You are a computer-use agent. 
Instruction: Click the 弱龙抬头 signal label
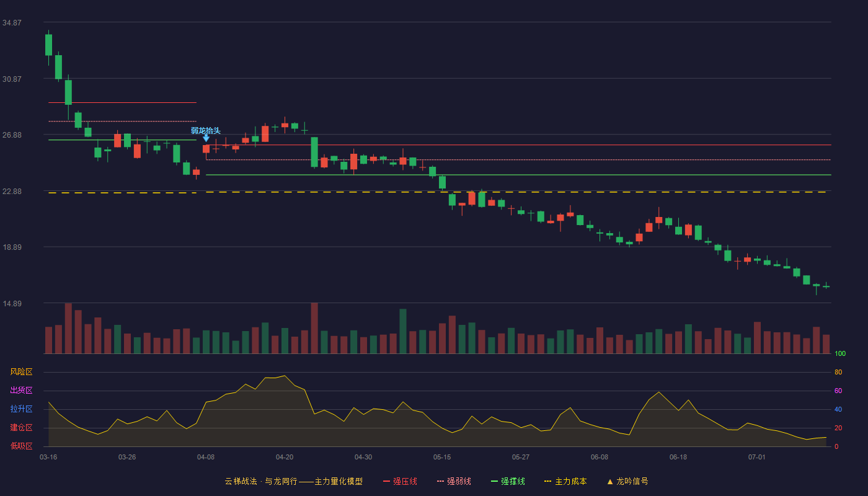(x=206, y=131)
